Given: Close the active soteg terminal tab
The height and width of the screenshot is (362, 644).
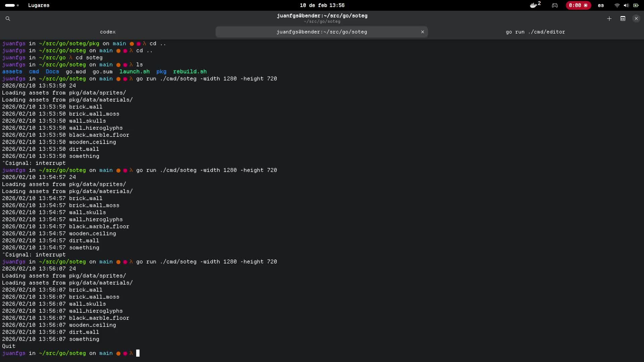Looking at the screenshot, I should [423, 32].
